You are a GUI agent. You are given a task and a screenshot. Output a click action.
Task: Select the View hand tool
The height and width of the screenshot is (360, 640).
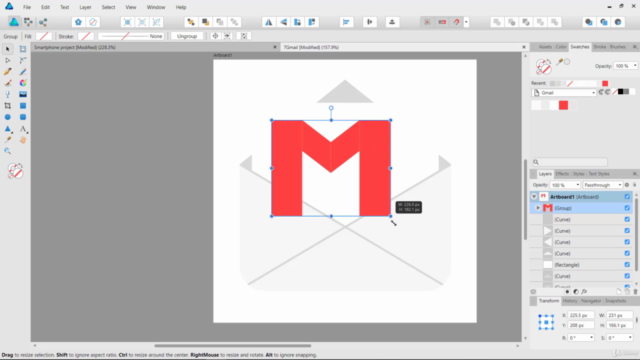(x=23, y=140)
